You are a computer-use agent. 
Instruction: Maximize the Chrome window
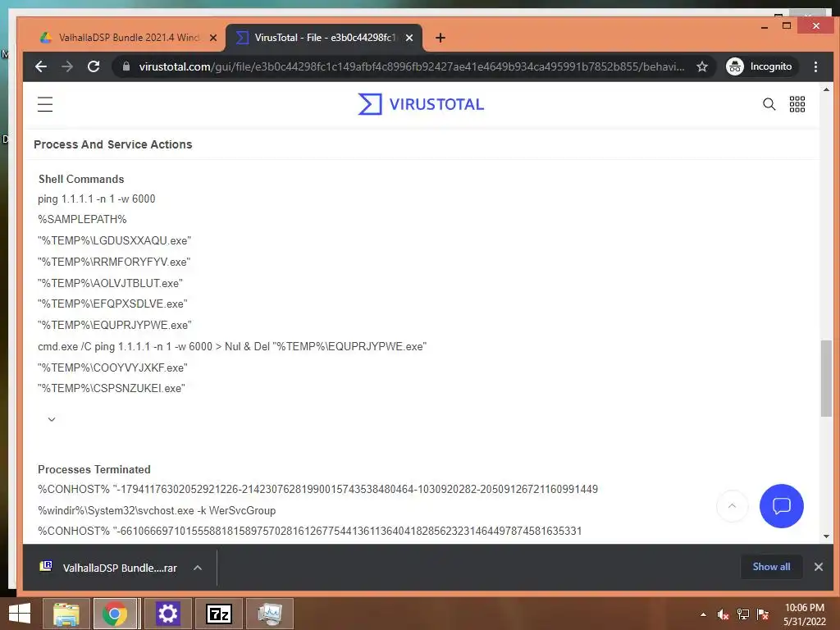click(787, 25)
